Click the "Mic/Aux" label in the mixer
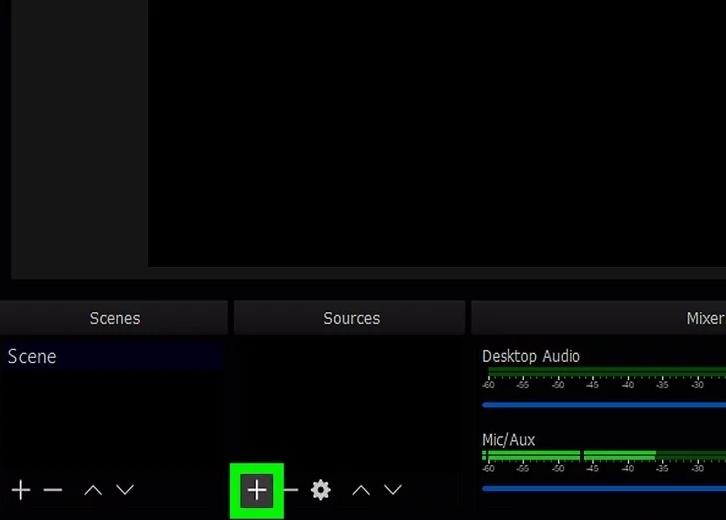Screen dimensions: 726x520 click(x=508, y=440)
